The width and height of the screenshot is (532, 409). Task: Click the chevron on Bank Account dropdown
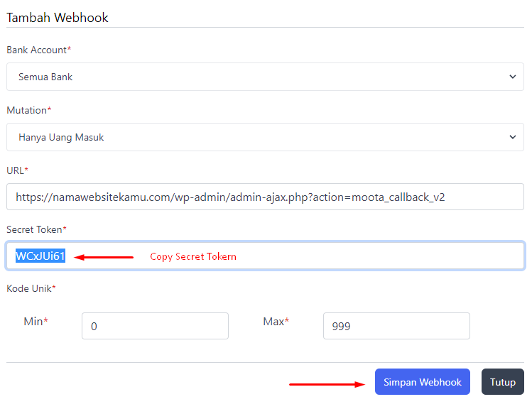(513, 77)
